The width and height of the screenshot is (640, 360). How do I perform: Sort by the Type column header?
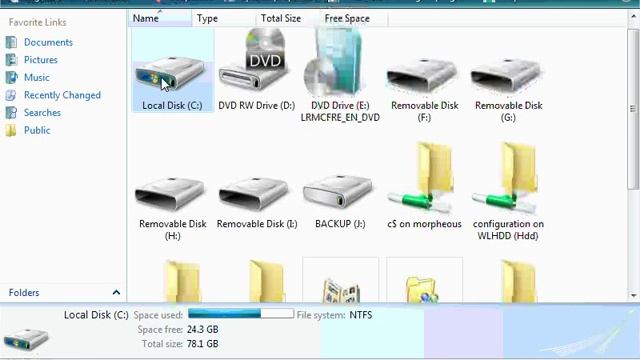pyautogui.click(x=224, y=18)
